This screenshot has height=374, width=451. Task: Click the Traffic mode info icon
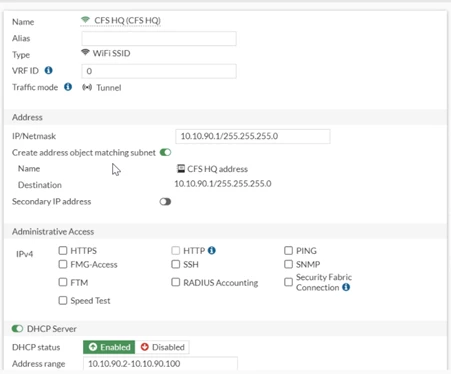coord(68,87)
